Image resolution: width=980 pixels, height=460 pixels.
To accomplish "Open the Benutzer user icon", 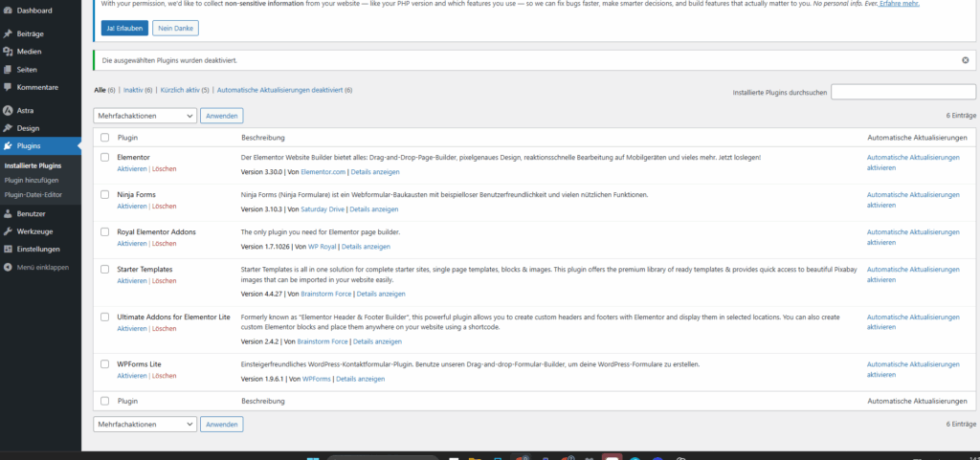I will point(8,213).
